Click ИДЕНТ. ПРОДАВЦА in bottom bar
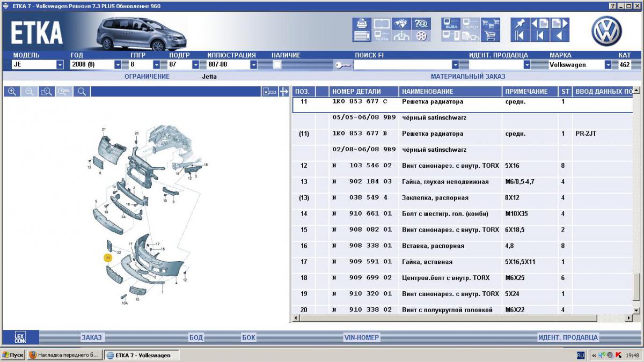Image resolution: width=644 pixels, height=362 pixels. [x=568, y=338]
